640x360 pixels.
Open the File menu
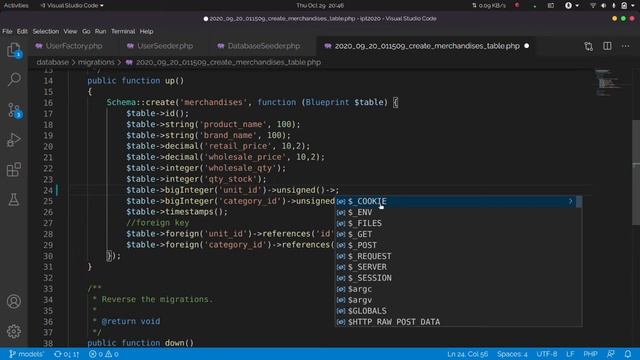(x=7, y=31)
